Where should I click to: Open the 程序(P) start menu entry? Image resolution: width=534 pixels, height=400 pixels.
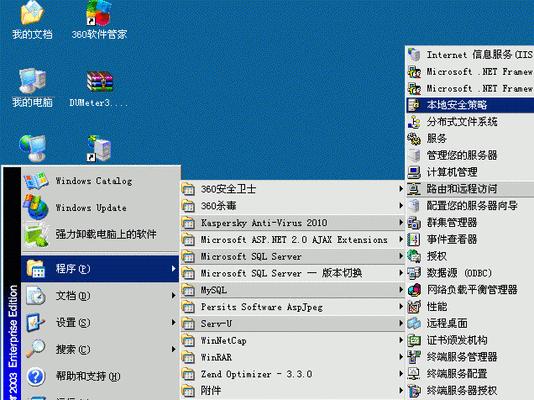pos(100,269)
